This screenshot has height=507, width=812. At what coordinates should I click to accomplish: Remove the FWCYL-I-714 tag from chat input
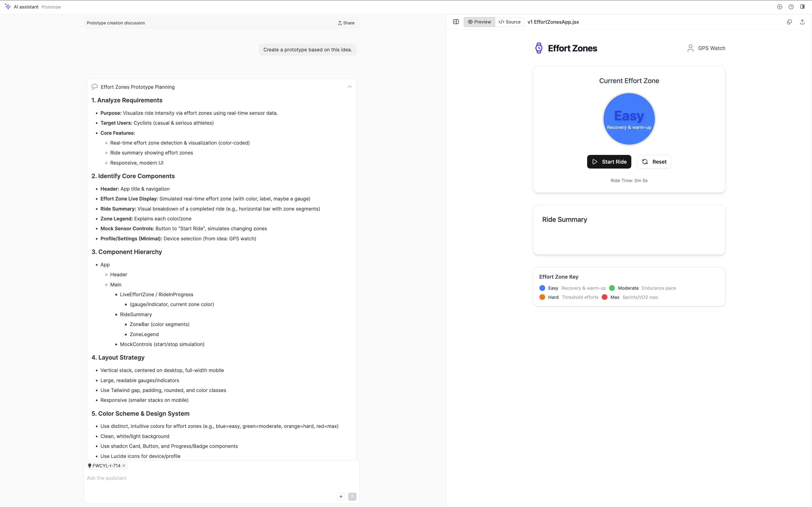pos(124,465)
